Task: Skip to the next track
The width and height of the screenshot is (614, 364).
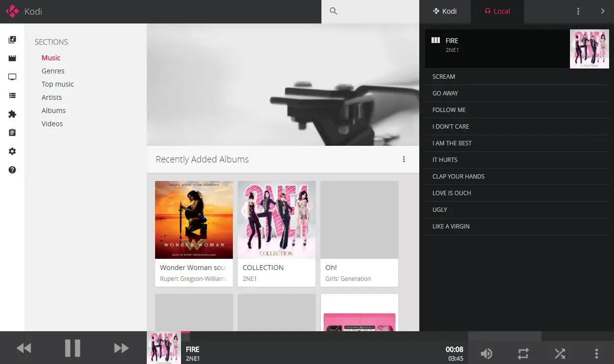Action: [x=121, y=348]
